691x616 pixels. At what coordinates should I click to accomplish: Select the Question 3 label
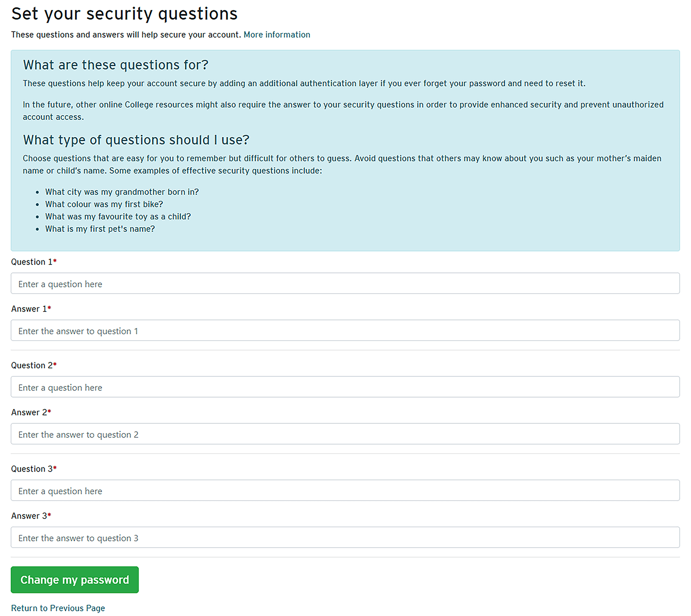pyautogui.click(x=32, y=469)
